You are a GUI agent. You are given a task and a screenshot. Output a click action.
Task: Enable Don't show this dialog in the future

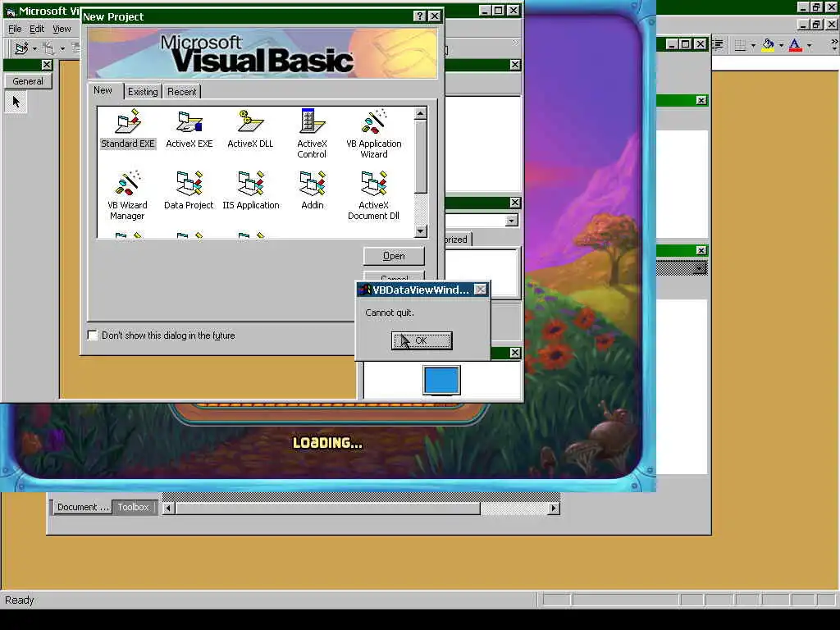click(93, 336)
